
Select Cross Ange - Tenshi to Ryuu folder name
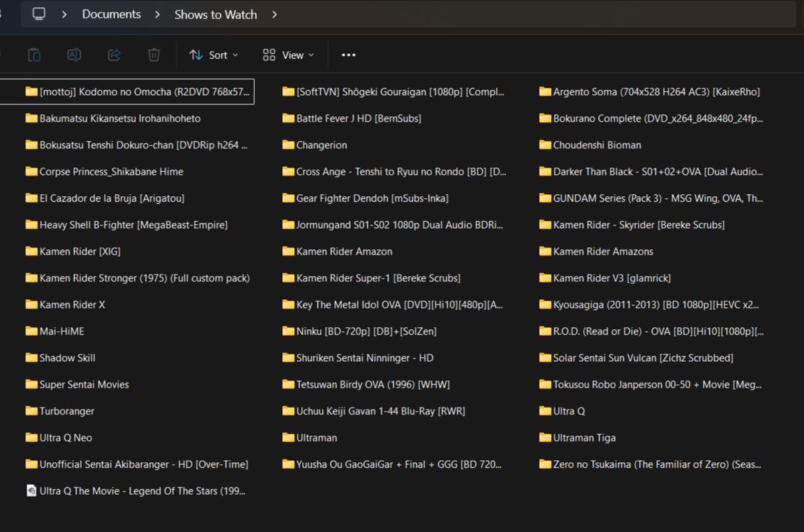(401, 172)
